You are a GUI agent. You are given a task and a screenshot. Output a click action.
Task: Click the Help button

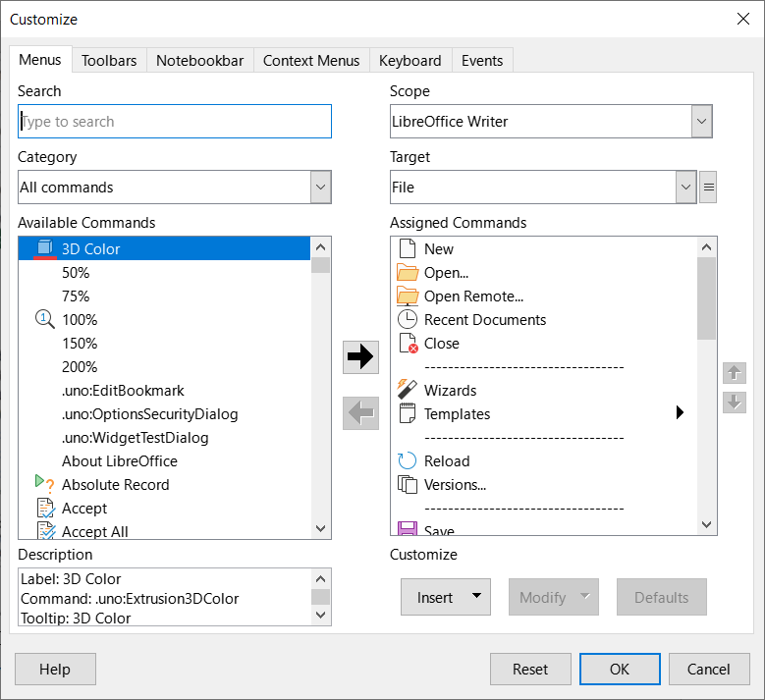coord(55,669)
